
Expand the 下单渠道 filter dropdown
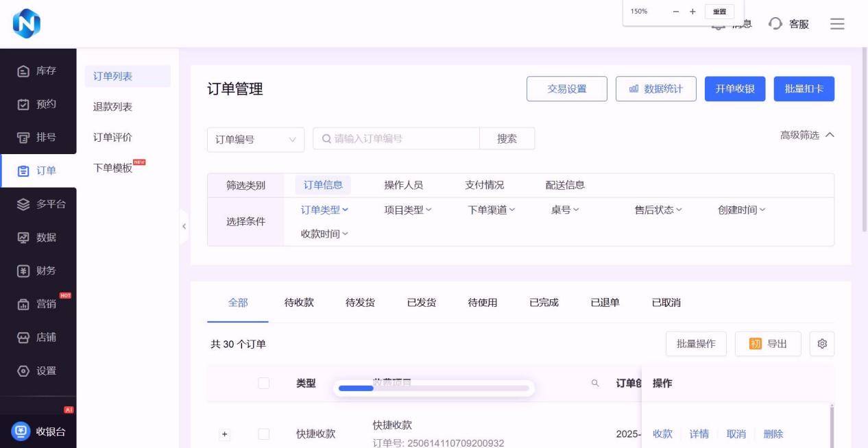click(x=491, y=210)
